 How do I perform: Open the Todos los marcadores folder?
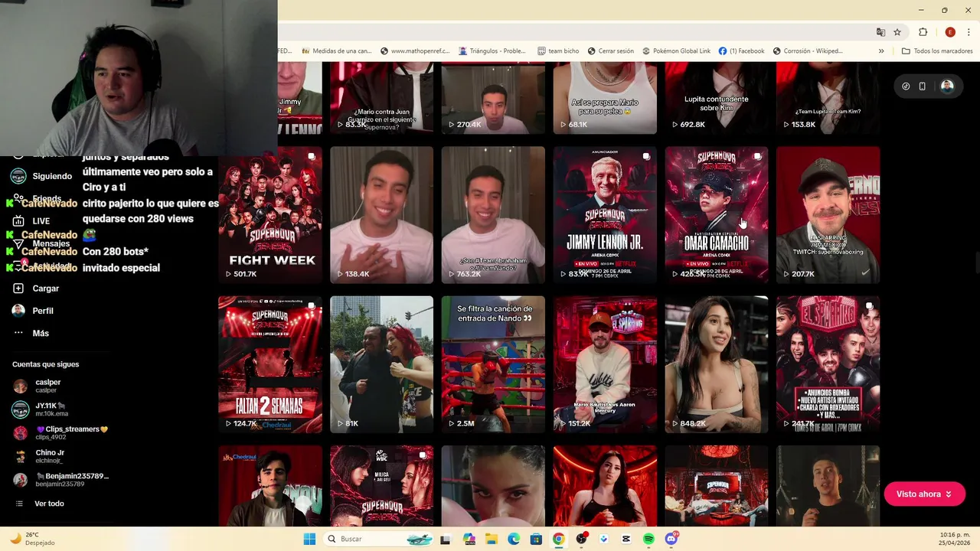937,51
